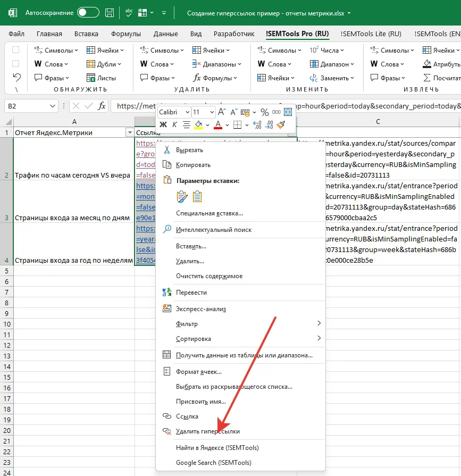The width and height of the screenshot is (461, 476).
Task: Click the spell check abc icon
Action: pos(129,13)
